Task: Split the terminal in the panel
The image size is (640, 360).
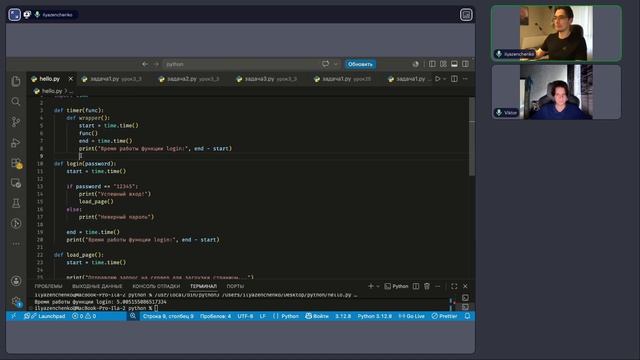Action: [416, 286]
